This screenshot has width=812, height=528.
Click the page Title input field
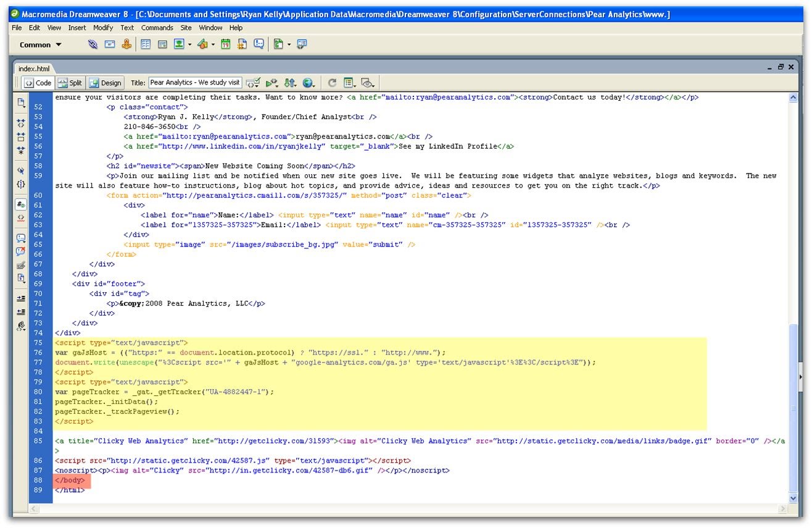pyautogui.click(x=195, y=83)
